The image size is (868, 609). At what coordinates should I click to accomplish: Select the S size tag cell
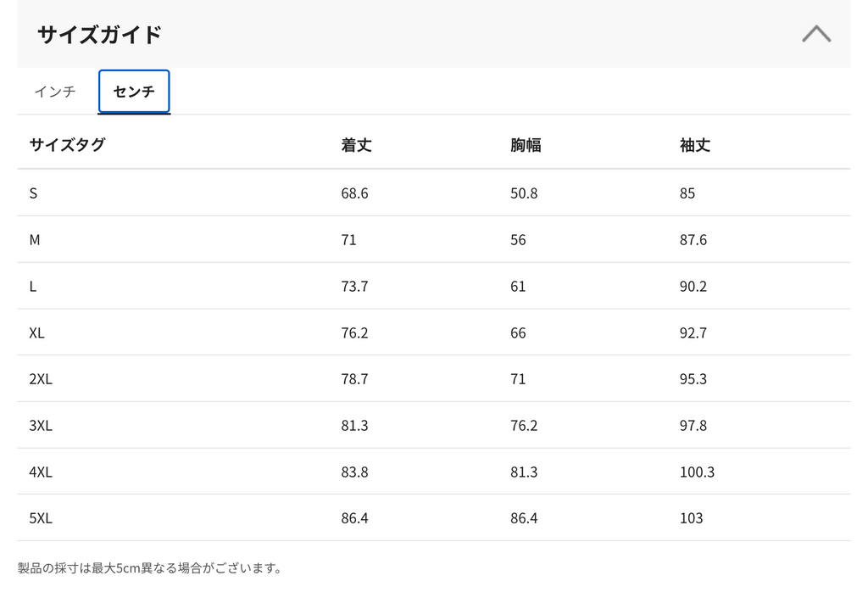tap(33, 193)
